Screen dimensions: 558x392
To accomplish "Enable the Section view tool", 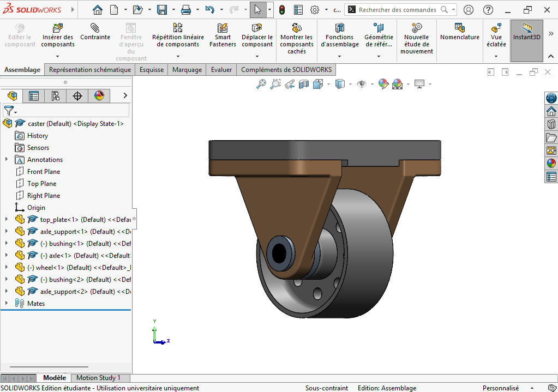I will pyautogui.click(x=304, y=85).
